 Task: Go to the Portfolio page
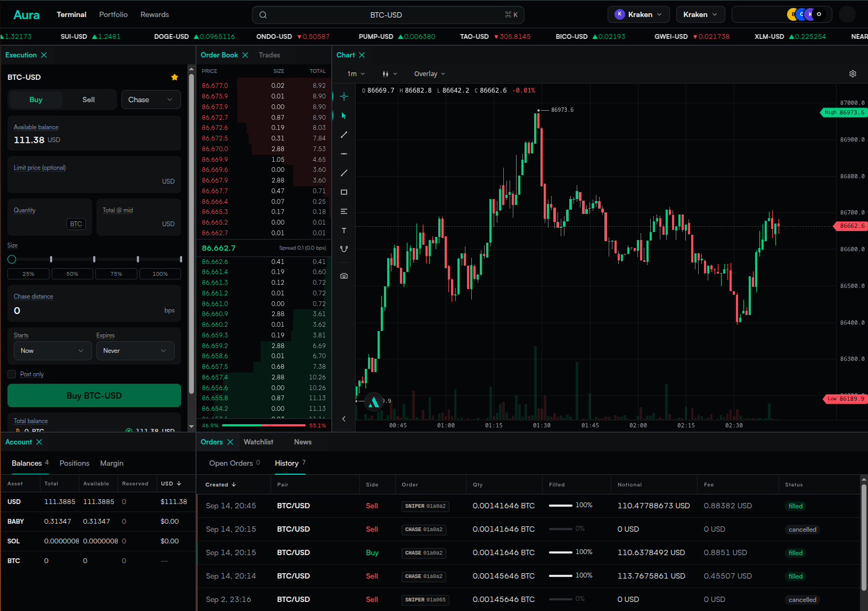point(113,14)
